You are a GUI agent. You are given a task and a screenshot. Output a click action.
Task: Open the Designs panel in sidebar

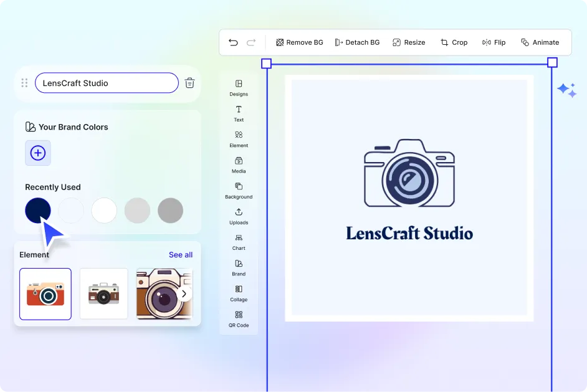(239, 88)
